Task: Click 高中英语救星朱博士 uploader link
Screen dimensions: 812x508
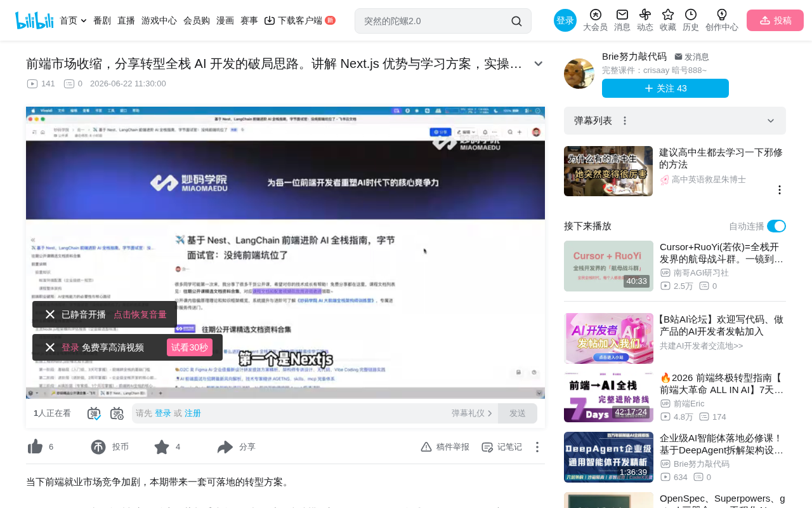Action: (709, 180)
